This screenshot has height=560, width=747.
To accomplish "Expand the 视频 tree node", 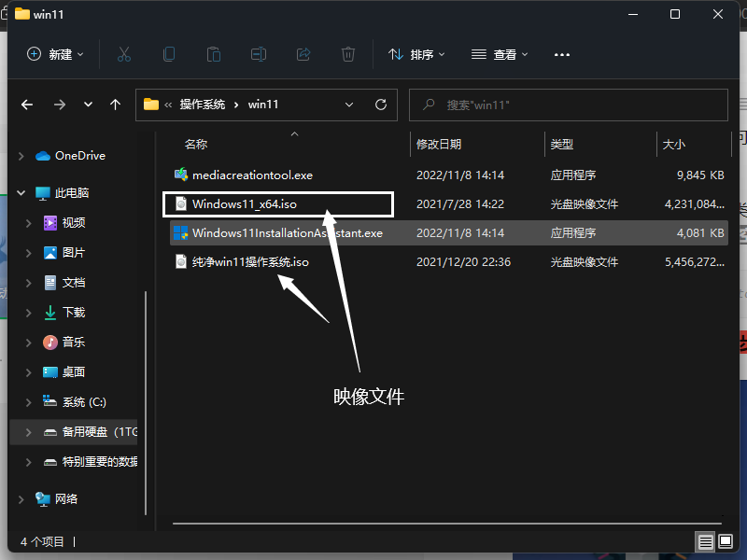I will click(29, 223).
